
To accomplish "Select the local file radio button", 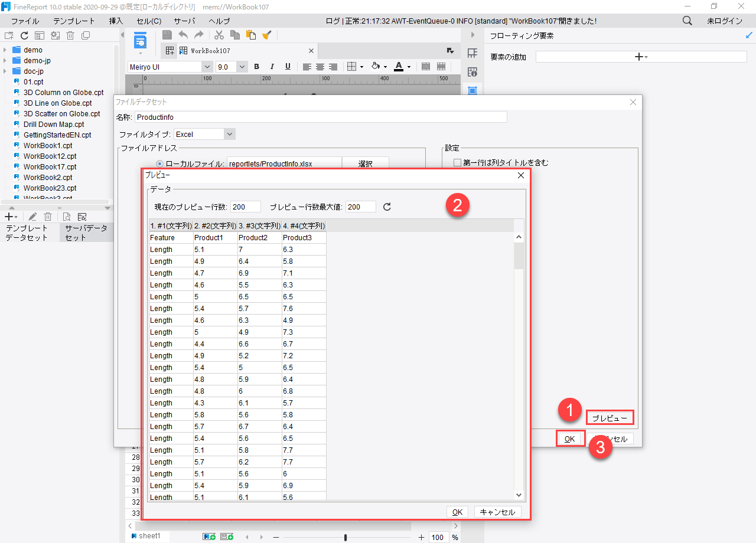I will 159,163.
